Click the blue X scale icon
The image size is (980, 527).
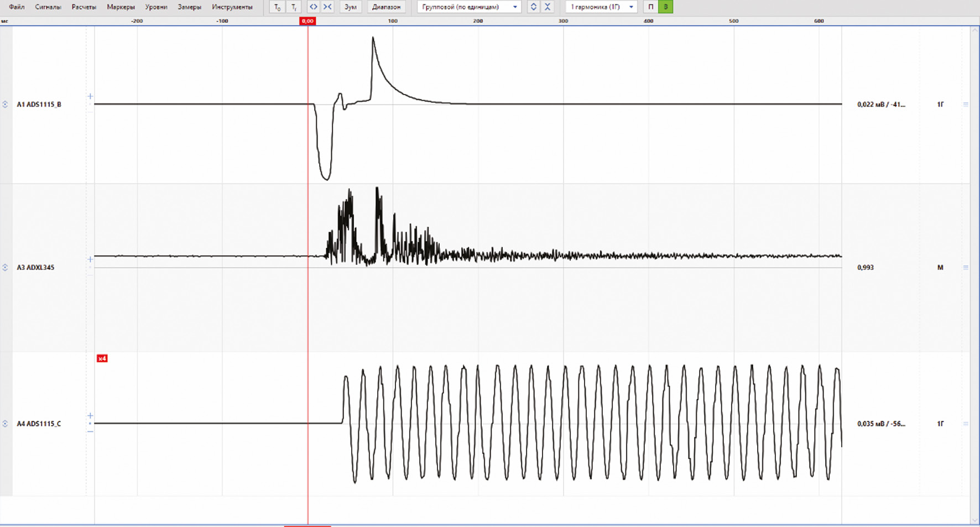click(548, 7)
